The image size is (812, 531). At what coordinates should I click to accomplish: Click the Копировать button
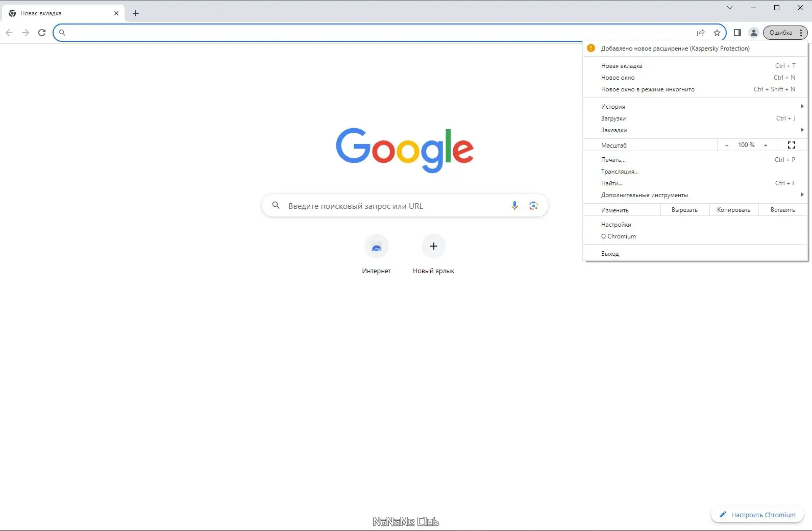(x=733, y=210)
